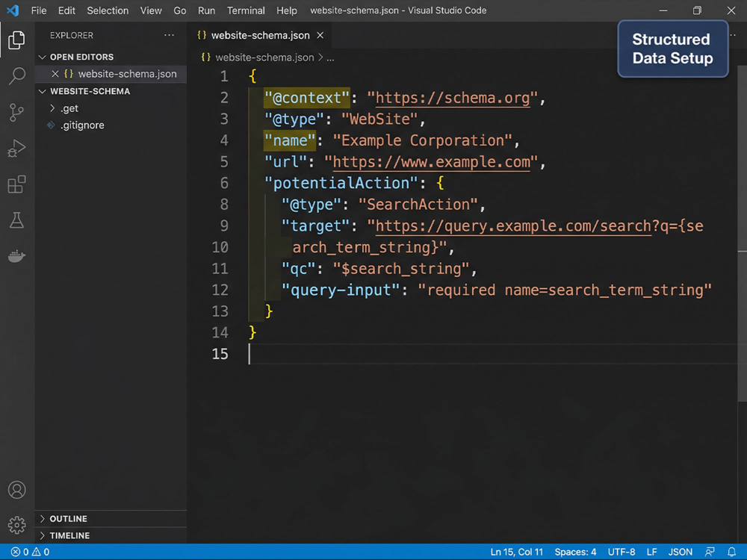This screenshot has width=747, height=560.
Task: Click the .gitignore file icon
Action: click(51, 125)
